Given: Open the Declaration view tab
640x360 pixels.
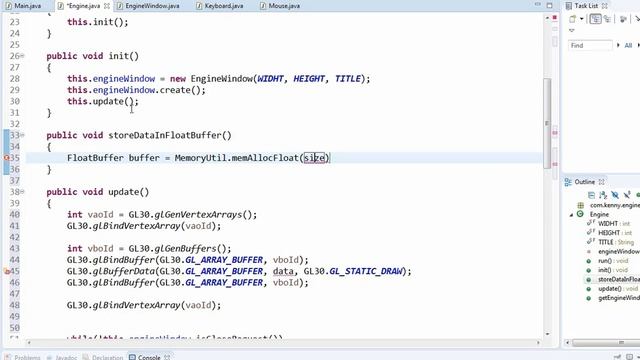Looking at the screenshot, I should point(103,357).
